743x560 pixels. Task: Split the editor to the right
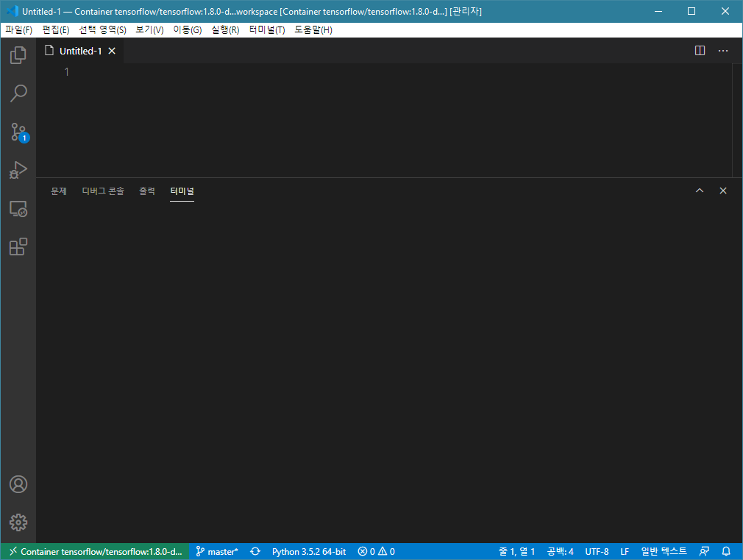[700, 51]
